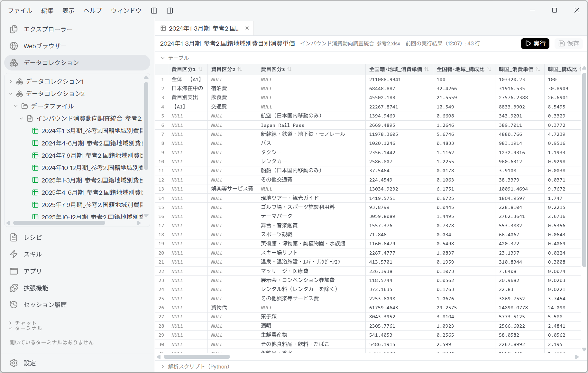Toggle the left sidebar panel icon
588x373 pixels.
click(154, 11)
